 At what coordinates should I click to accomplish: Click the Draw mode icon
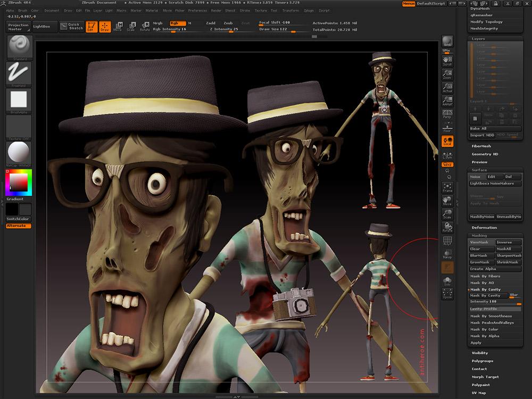tap(105, 27)
